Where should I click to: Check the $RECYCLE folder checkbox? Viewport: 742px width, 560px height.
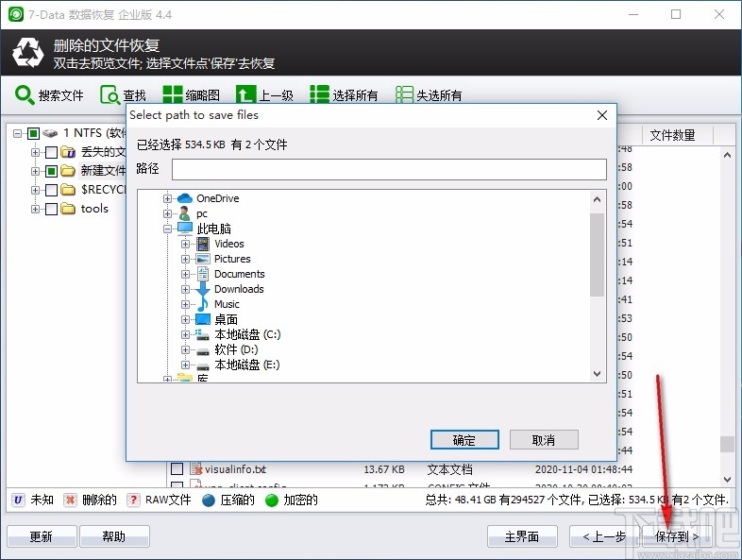pos(51,191)
